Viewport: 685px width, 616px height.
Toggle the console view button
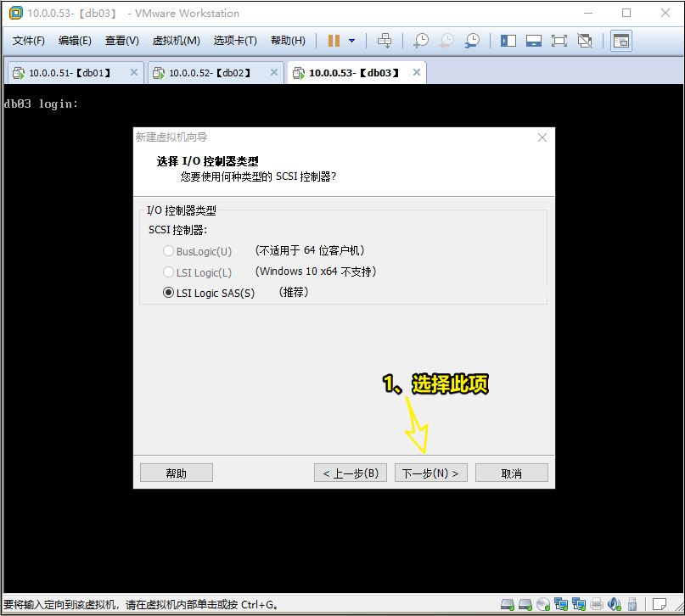pyautogui.click(x=621, y=41)
